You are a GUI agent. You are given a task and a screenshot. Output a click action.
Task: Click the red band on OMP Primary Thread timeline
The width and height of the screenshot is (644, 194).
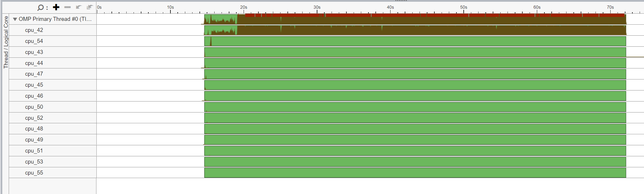(435, 15)
